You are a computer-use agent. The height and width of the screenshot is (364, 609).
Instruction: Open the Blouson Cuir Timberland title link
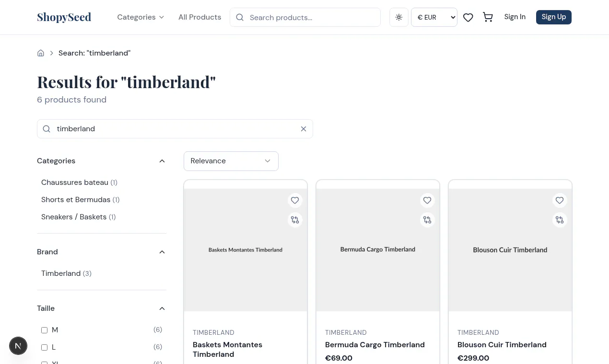point(502,345)
